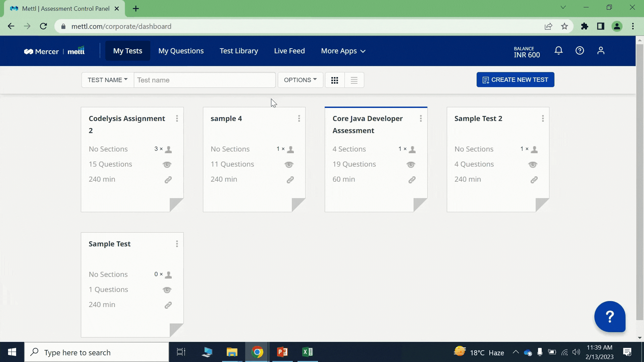The height and width of the screenshot is (362, 644).
Task: Open weather widget showing 18°C Haze
Action: click(x=479, y=352)
